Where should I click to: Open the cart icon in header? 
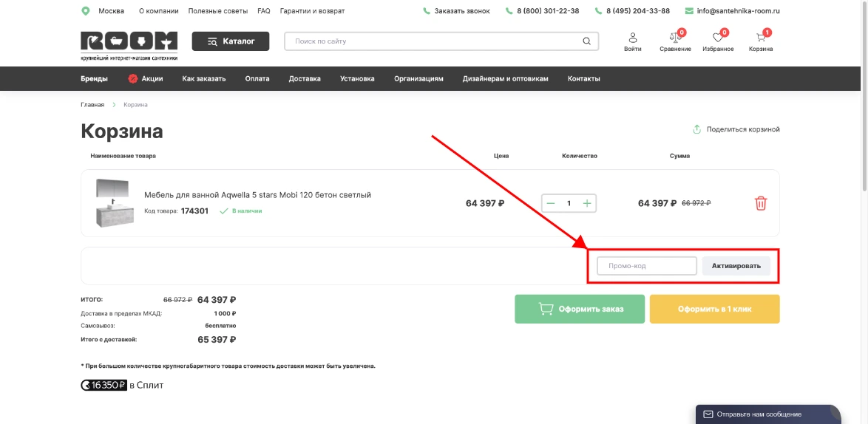[x=761, y=38]
